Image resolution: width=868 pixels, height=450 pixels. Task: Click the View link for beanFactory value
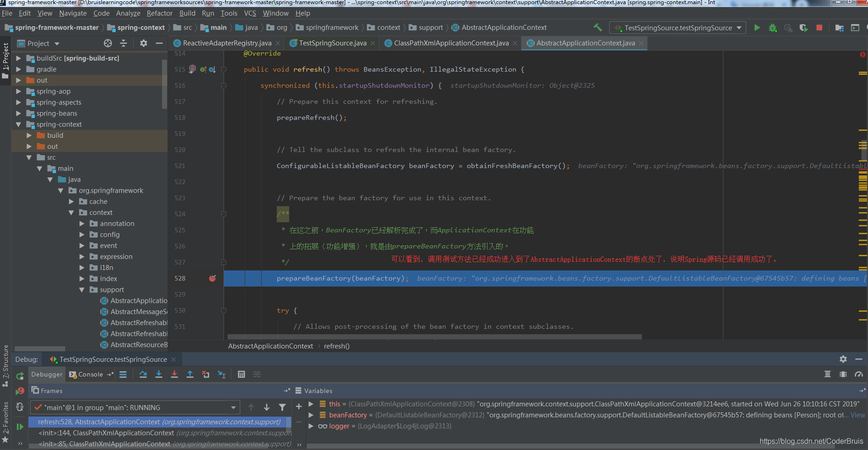point(857,415)
